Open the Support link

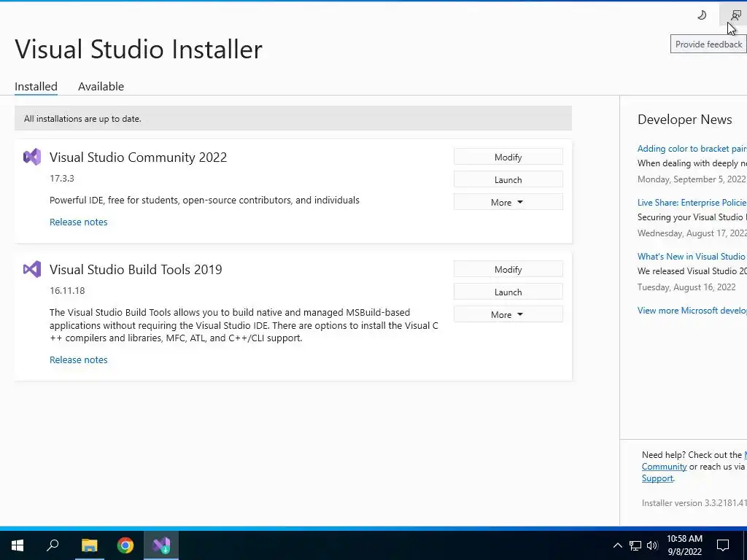pos(657,478)
